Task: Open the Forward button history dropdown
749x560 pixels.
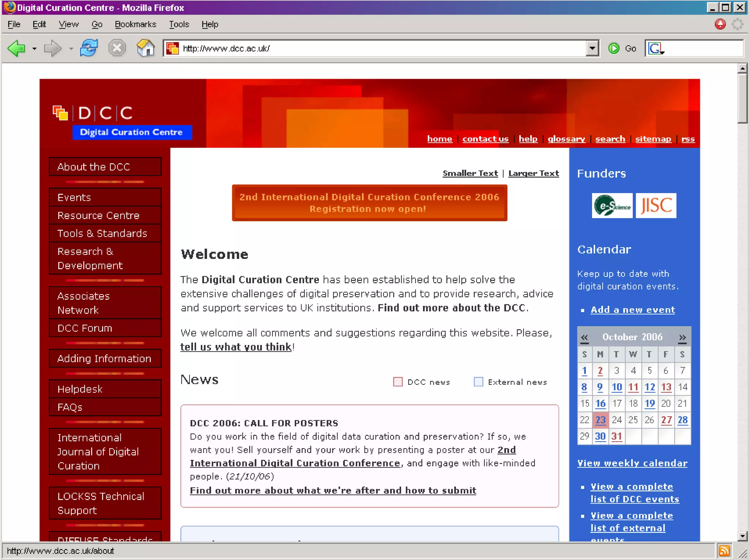Action: [71, 49]
